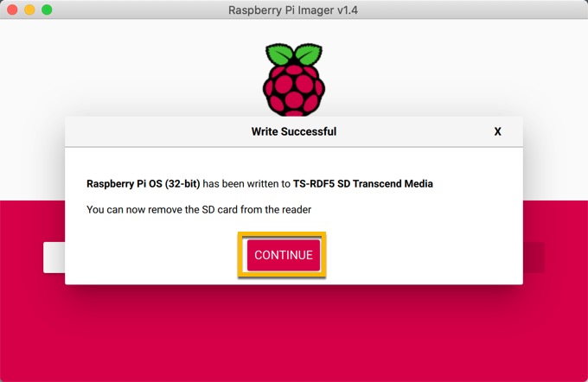588x382 pixels.
Task: Click the yellow minimize window button
Action: coord(29,10)
